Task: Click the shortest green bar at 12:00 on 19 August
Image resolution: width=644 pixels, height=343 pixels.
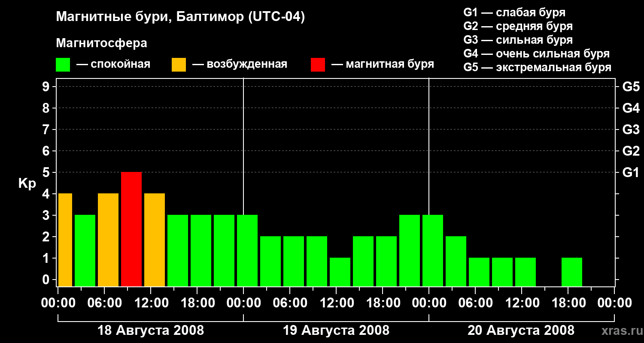Action: click(x=340, y=272)
